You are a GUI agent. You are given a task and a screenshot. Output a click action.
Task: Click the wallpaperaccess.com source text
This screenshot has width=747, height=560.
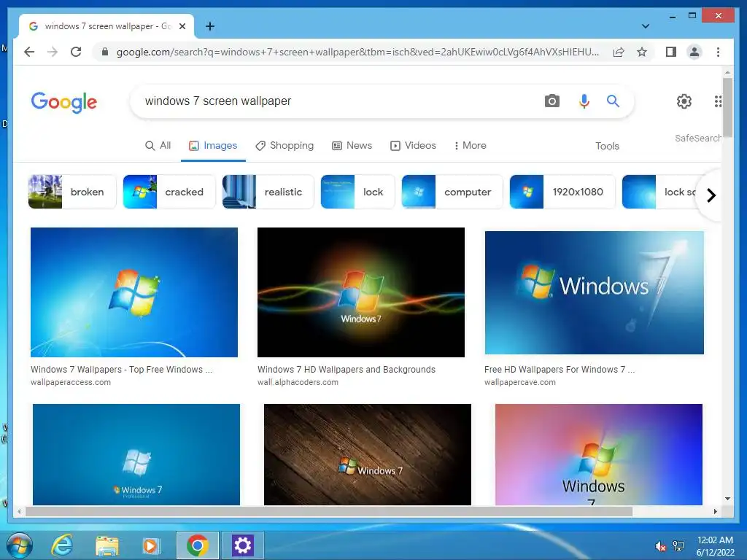pyautogui.click(x=71, y=382)
